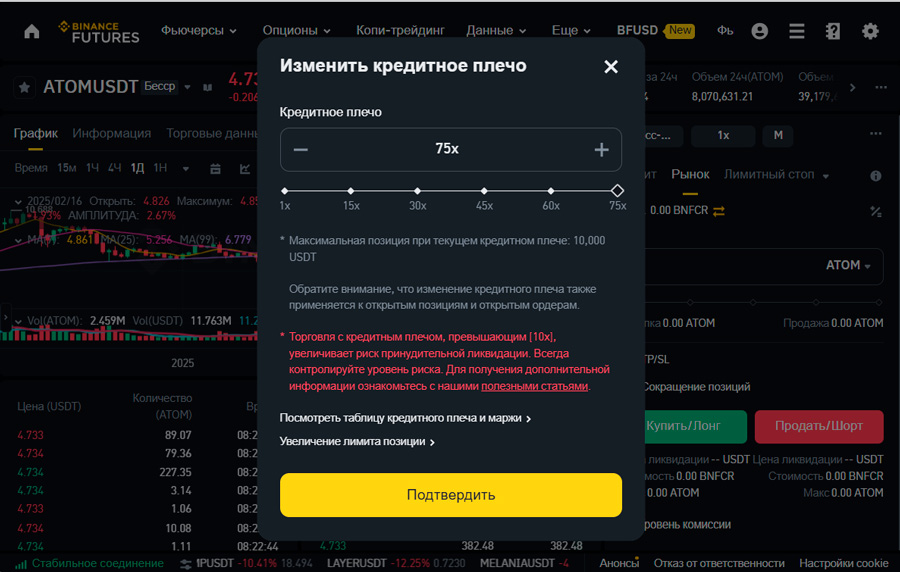Increase leverage with the plus button
The width and height of the screenshot is (900, 572).
pyautogui.click(x=601, y=150)
